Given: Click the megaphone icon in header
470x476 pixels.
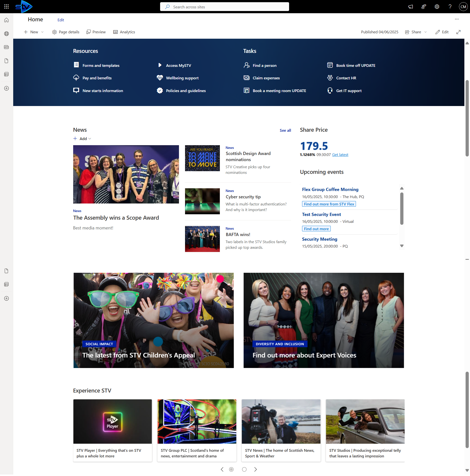Looking at the screenshot, I should (410, 7).
